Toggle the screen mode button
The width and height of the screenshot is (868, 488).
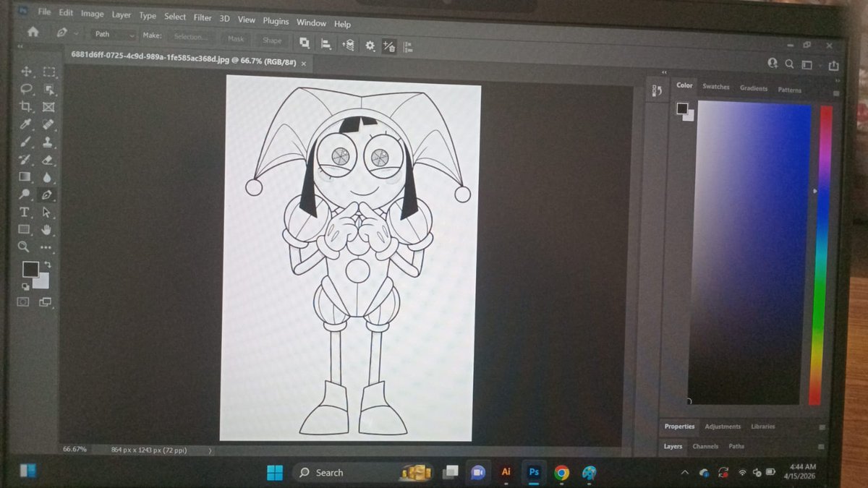(x=45, y=302)
